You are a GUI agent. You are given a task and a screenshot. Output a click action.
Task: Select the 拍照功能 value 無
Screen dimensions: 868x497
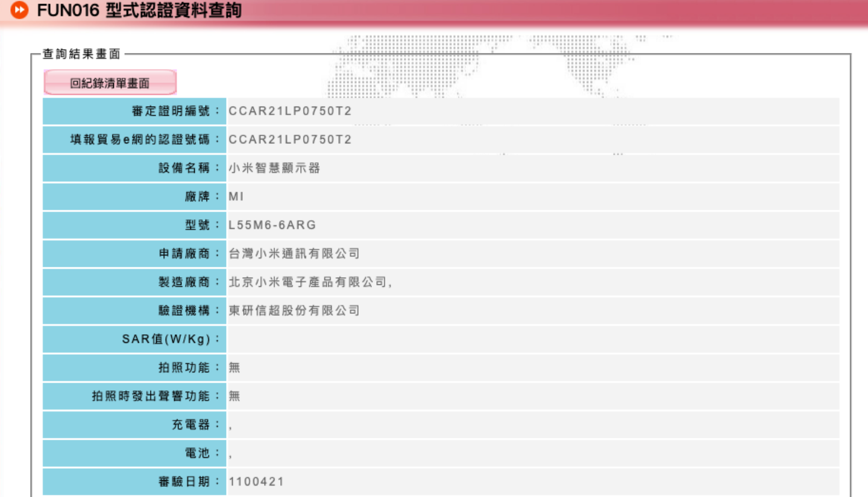pos(234,367)
